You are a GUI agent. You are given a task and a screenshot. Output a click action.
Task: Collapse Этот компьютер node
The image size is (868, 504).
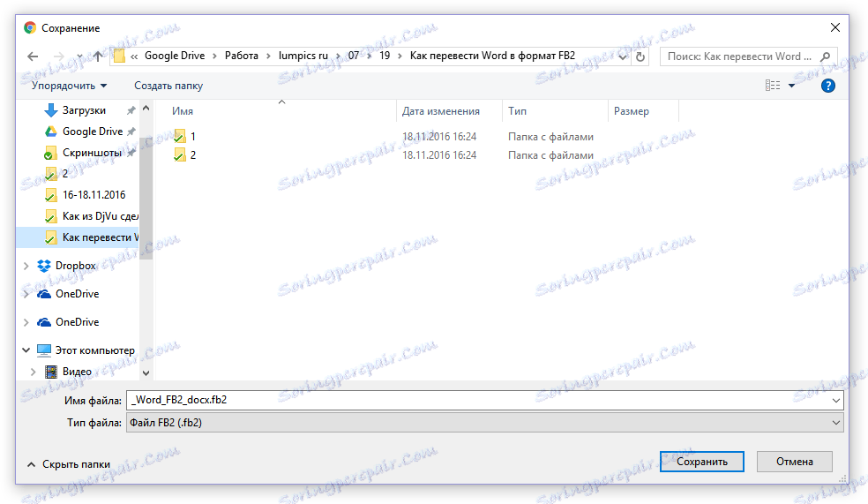tap(26, 350)
